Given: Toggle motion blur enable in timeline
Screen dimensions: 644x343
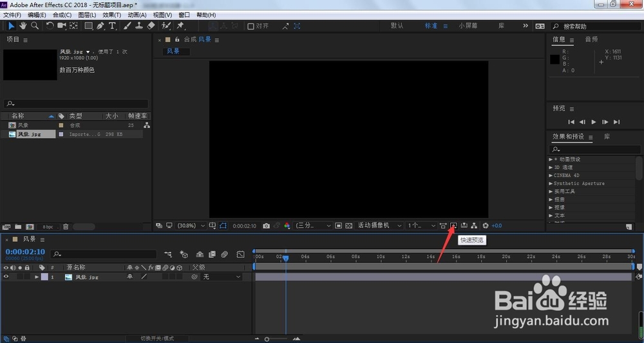Looking at the screenshot, I should point(224,255).
